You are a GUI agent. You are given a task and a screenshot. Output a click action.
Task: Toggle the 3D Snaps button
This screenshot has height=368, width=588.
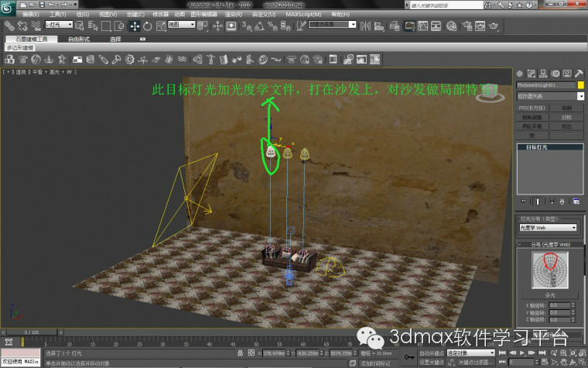point(246,26)
